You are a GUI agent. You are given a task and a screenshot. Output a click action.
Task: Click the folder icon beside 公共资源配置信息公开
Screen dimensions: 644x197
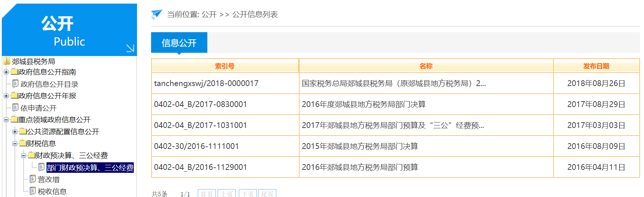(x=23, y=131)
